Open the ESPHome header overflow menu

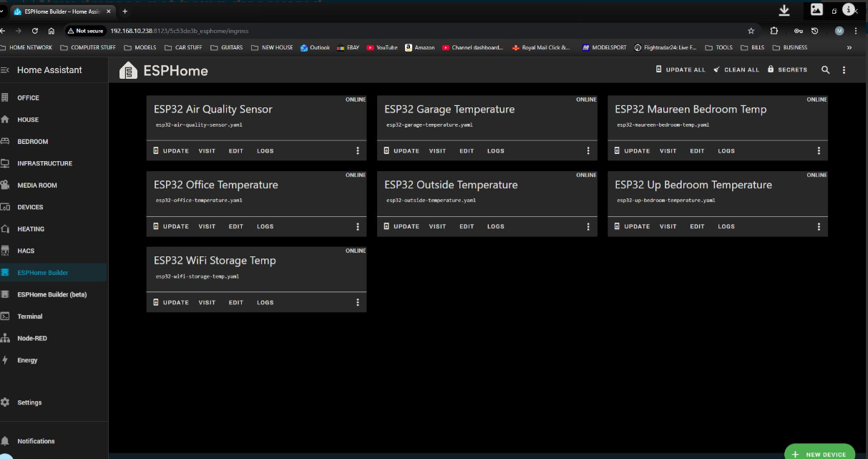844,70
